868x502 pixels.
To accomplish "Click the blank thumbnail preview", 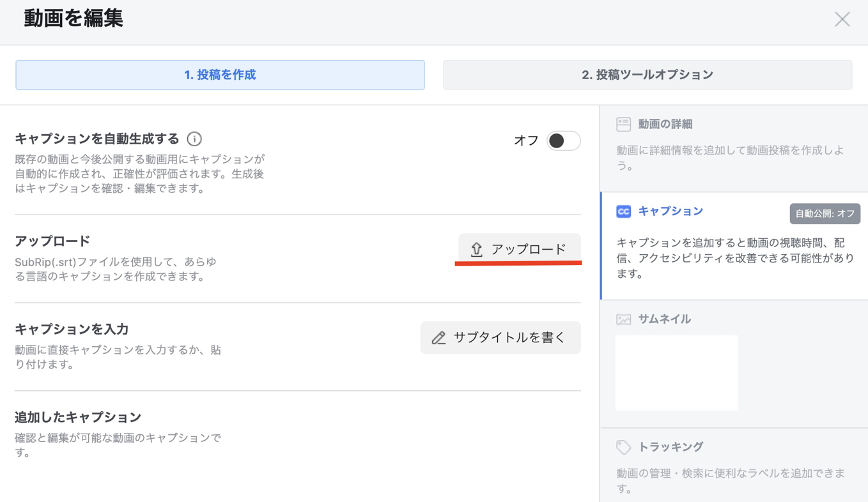I will [x=676, y=372].
